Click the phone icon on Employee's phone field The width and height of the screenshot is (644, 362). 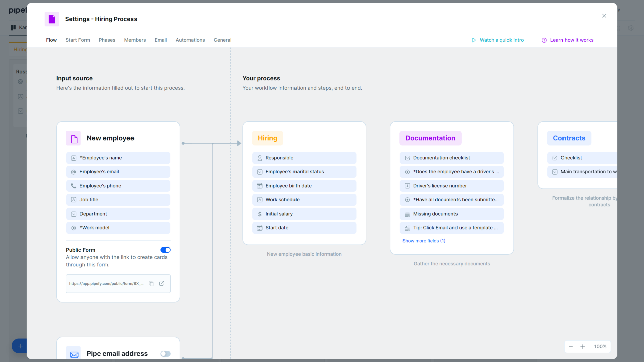point(73,186)
